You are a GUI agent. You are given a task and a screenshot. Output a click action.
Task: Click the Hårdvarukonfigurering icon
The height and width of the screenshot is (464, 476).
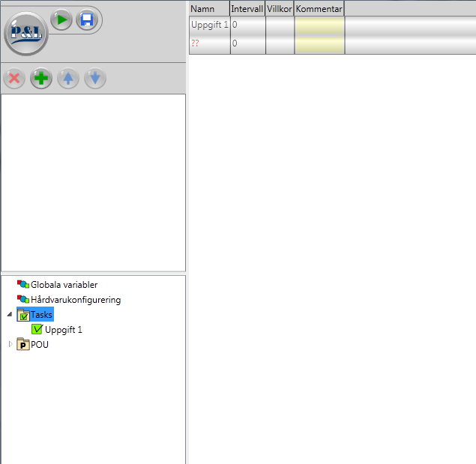click(23, 299)
